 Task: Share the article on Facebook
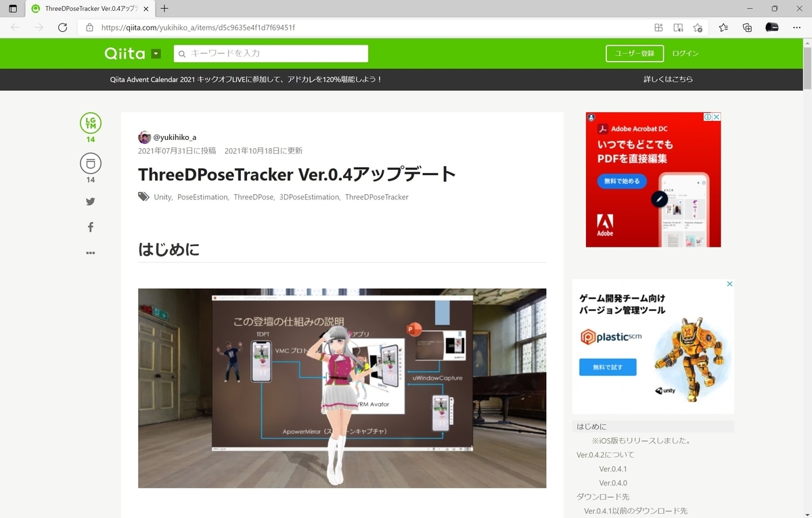(x=90, y=227)
